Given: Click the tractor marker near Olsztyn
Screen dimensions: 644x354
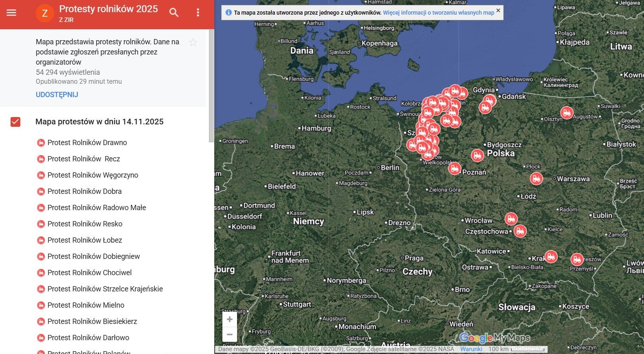Looking at the screenshot, I should pos(566,112).
